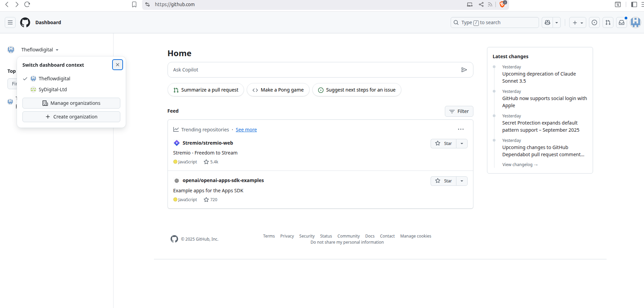Open the three-dot menu for Trending repositories
Viewport: 644px width, 308px height.
(x=460, y=129)
